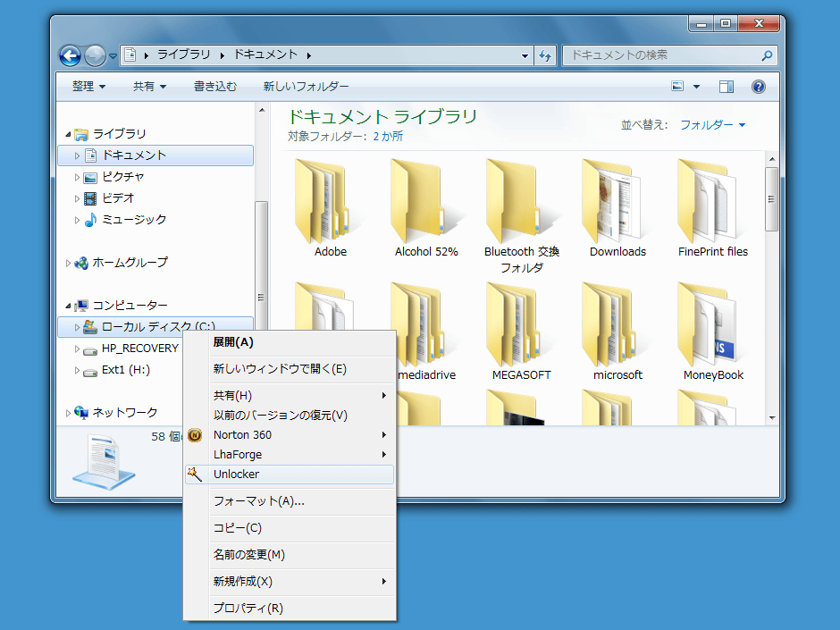Select フォーマット(A)... in the context menu
This screenshot has height=630, width=840.
pyautogui.click(x=258, y=501)
